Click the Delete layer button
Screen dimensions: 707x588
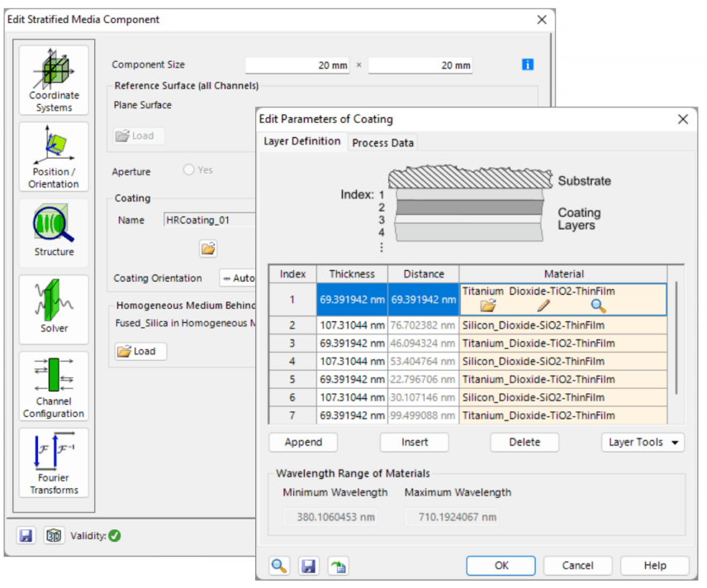point(524,443)
